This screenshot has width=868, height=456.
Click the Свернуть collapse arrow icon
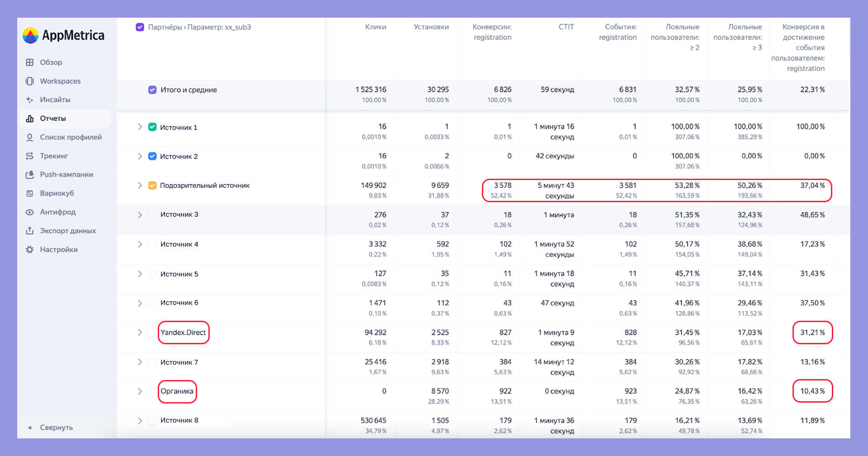[30, 427]
